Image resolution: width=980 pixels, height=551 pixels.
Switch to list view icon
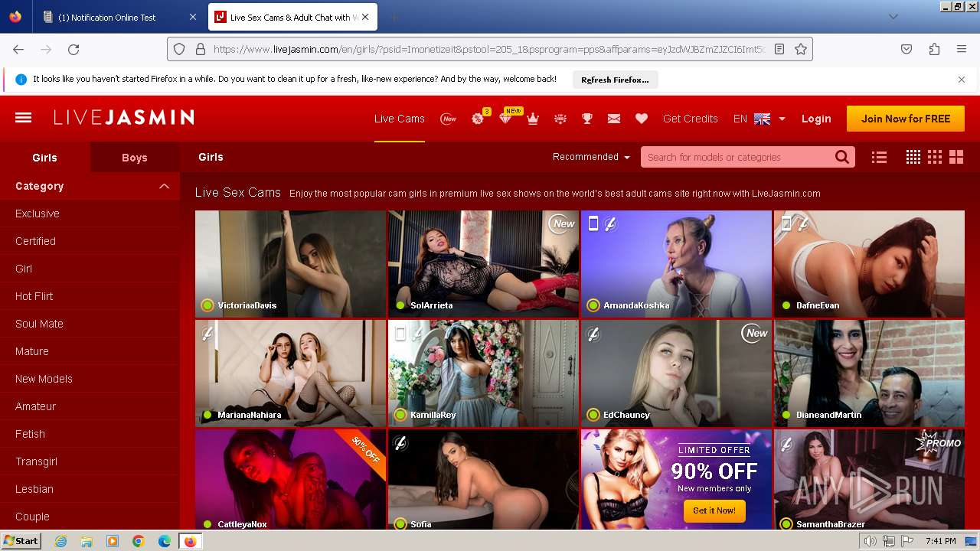[879, 157]
